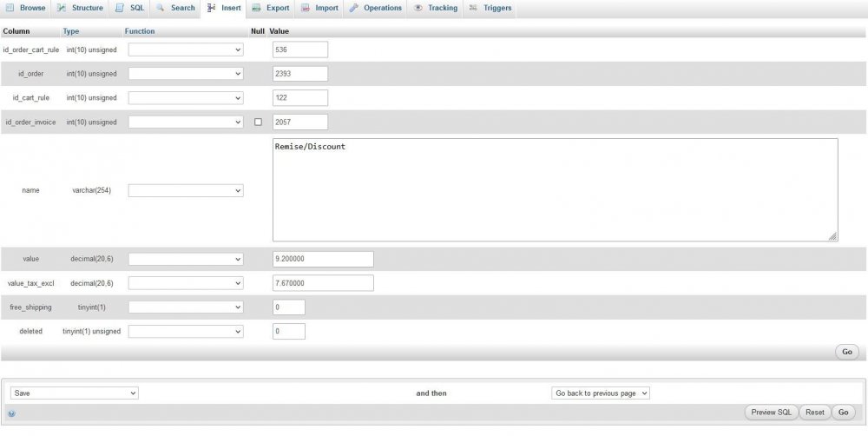Image resolution: width=868 pixels, height=436 pixels.
Task: Click the Structure tab icon
Action: point(62,8)
